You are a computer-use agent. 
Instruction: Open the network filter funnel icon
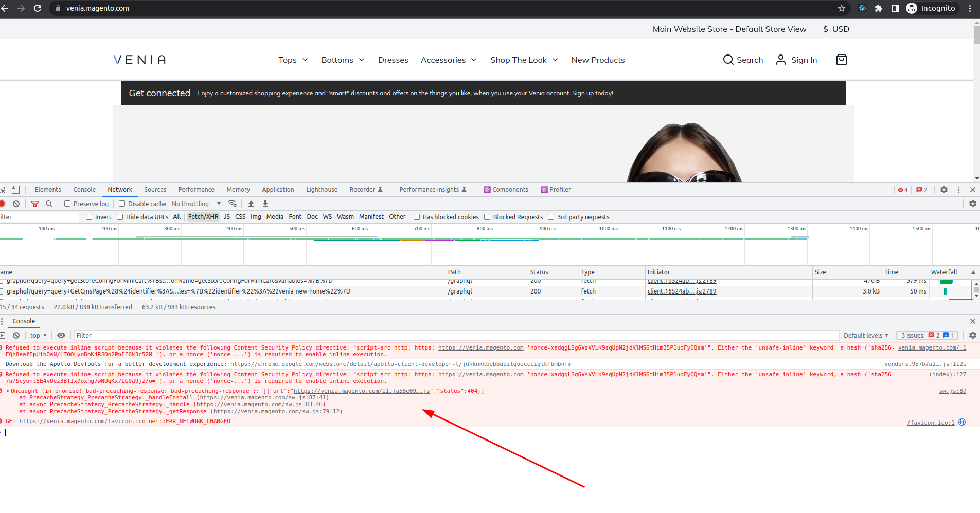tap(34, 204)
